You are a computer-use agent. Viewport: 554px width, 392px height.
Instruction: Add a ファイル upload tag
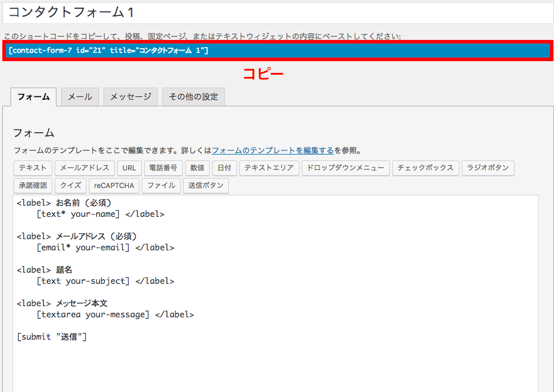point(161,186)
